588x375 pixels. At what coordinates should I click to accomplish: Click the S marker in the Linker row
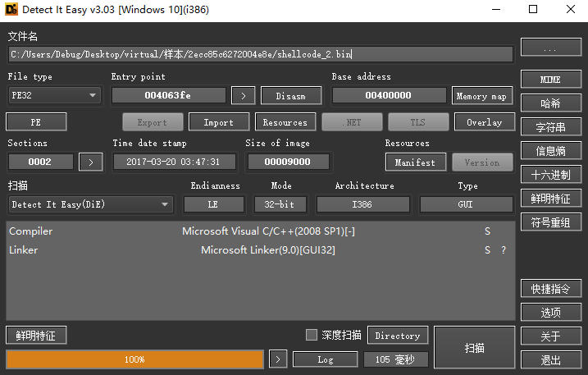(x=487, y=250)
